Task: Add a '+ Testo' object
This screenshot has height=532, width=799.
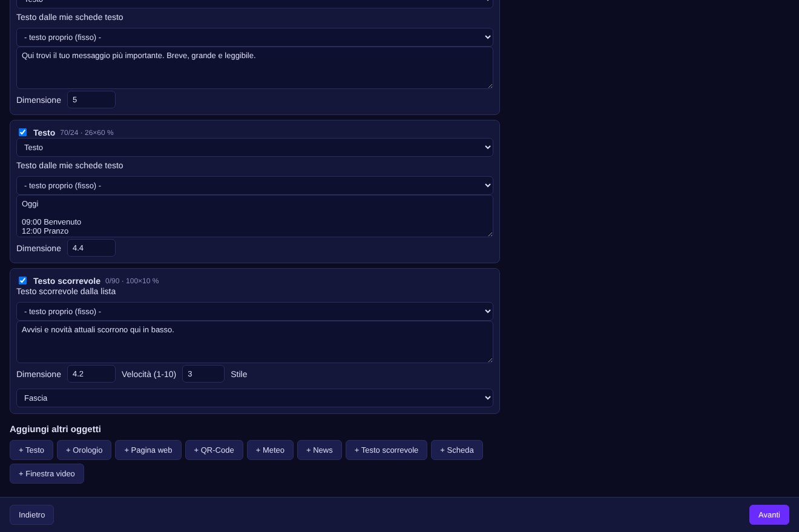Action: [x=31, y=450]
